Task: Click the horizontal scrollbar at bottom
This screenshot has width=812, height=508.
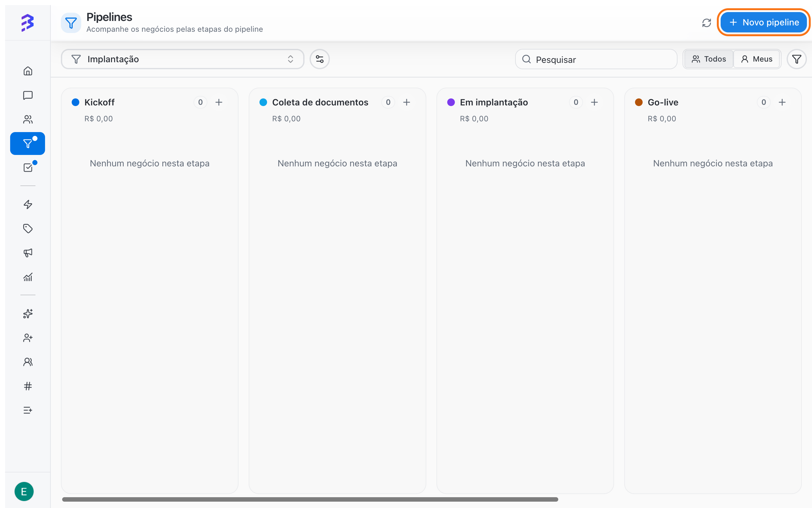Action: point(310,499)
